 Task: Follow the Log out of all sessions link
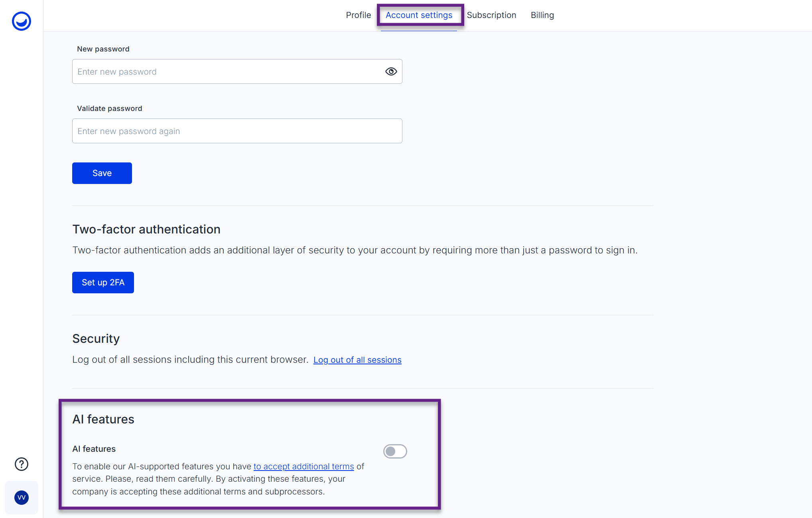pyautogui.click(x=357, y=360)
